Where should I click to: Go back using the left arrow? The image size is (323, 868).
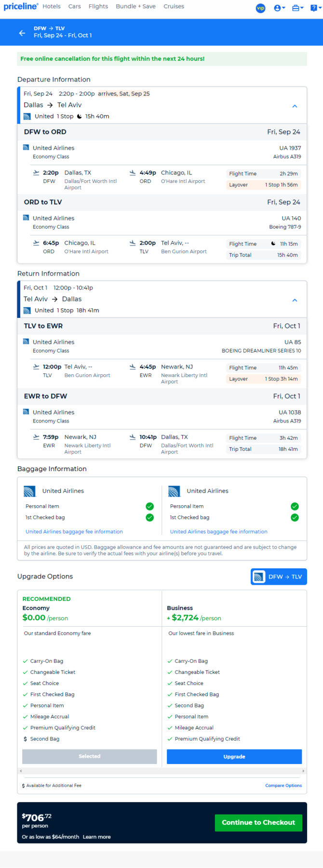click(22, 33)
